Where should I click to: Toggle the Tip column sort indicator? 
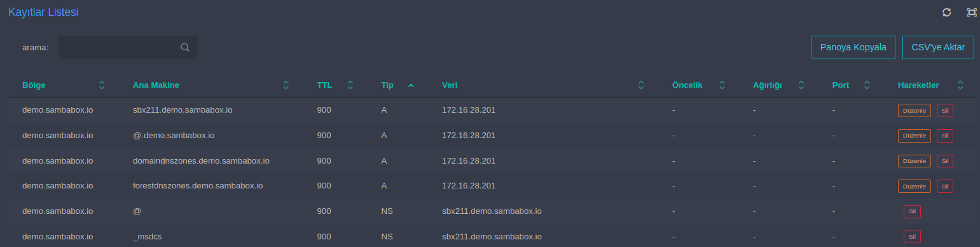[x=411, y=85]
